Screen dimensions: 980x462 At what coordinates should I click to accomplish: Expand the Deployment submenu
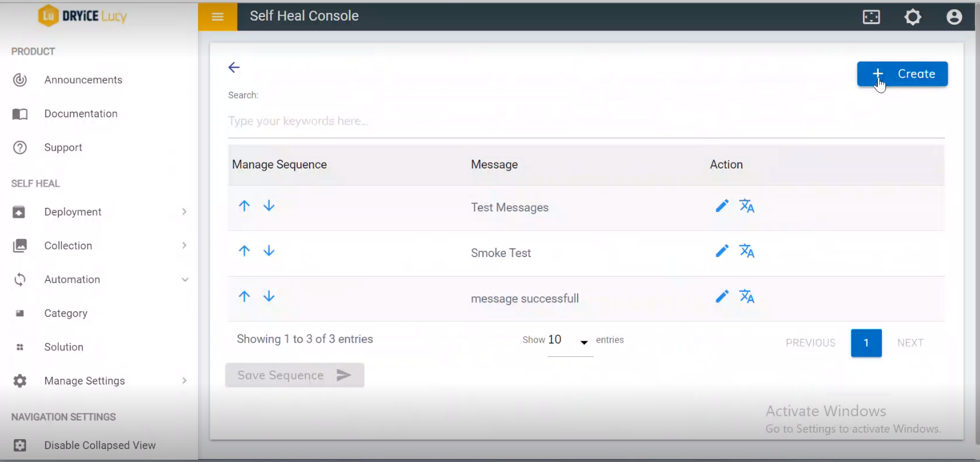184,212
